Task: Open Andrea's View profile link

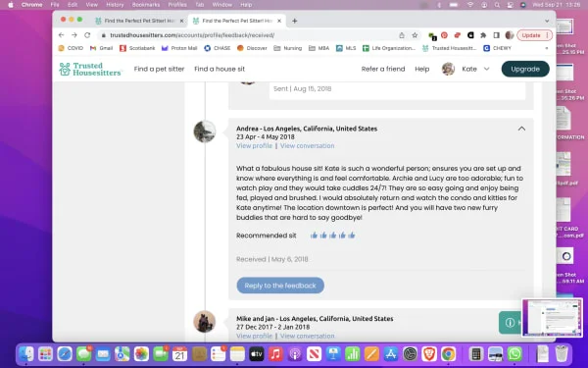Action: point(254,145)
